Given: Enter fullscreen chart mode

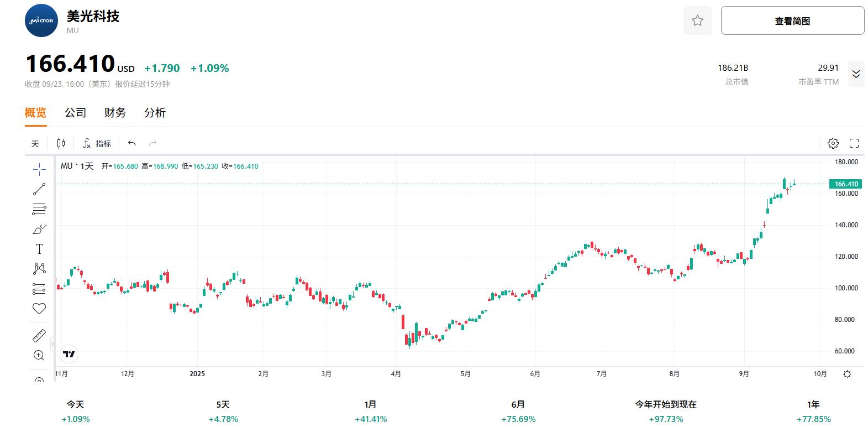Looking at the screenshot, I should 854,143.
